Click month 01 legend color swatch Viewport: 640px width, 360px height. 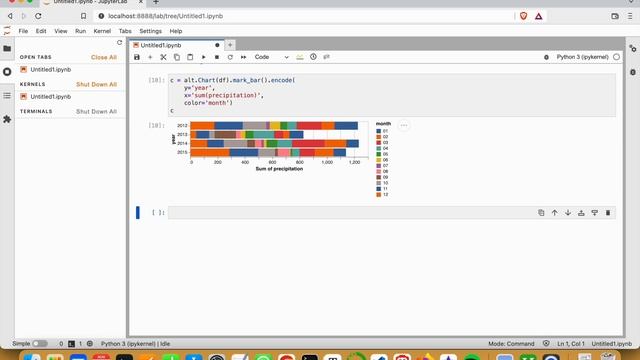378,131
